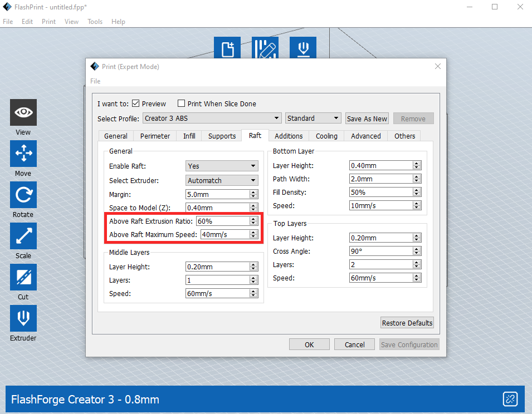Close the Print Expert Mode dialog
Viewport: 532px width, 414px height.
pyautogui.click(x=438, y=66)
